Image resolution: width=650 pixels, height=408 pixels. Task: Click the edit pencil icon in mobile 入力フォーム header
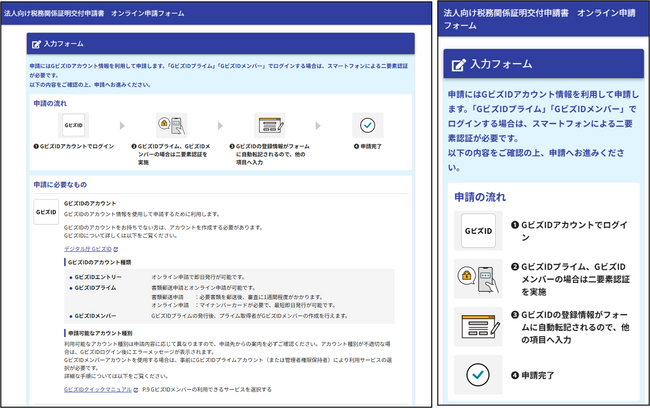tap(458, 64)
